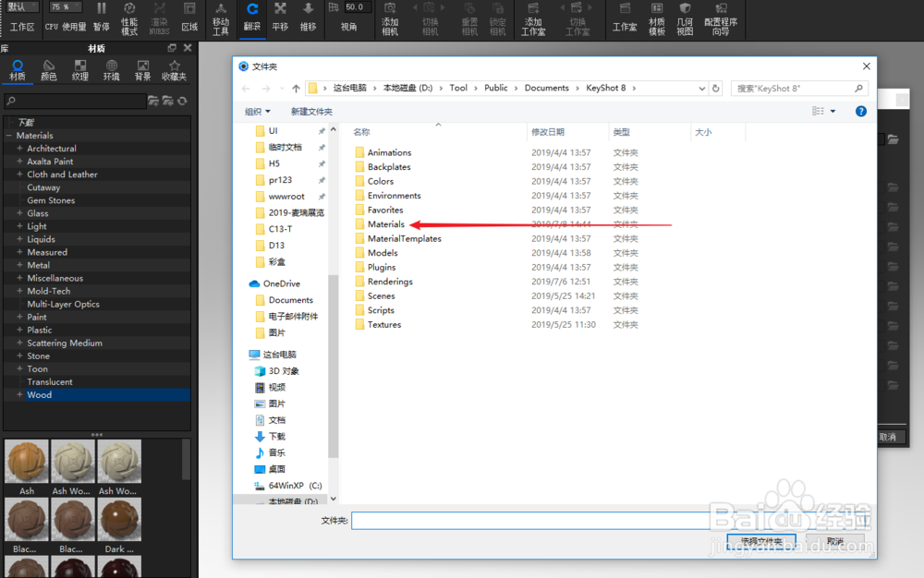Screen dimensions: 924x578
Task: Select the 翻滚 tumble camera tool
Action: (252, 17)
